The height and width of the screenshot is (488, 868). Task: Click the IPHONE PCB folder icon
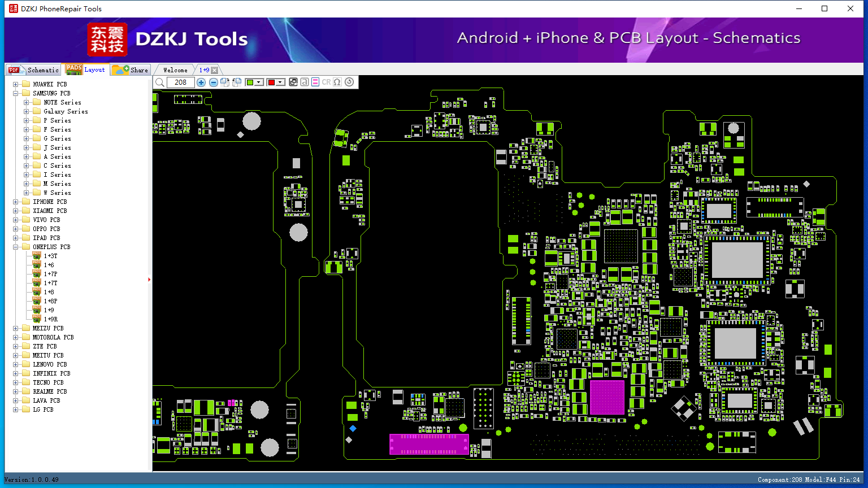(26, 202)
